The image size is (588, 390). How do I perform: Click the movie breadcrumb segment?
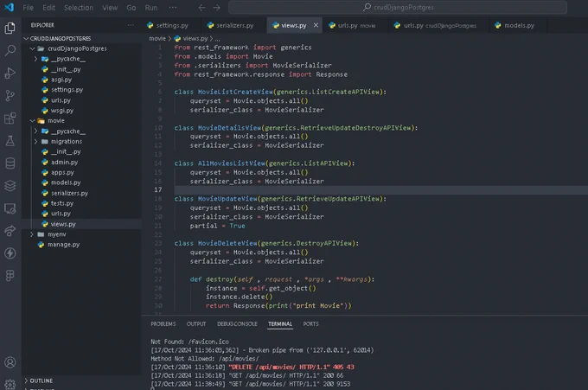tap(157, 38)
